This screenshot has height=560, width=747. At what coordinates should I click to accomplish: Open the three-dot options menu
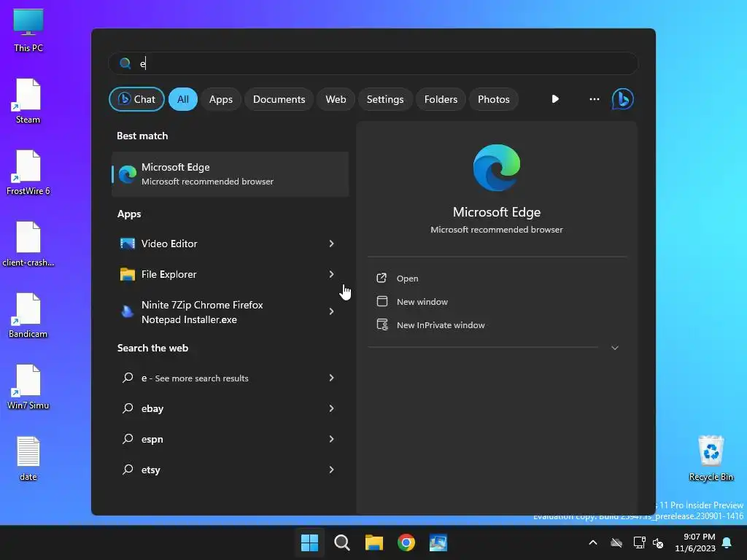594,99
